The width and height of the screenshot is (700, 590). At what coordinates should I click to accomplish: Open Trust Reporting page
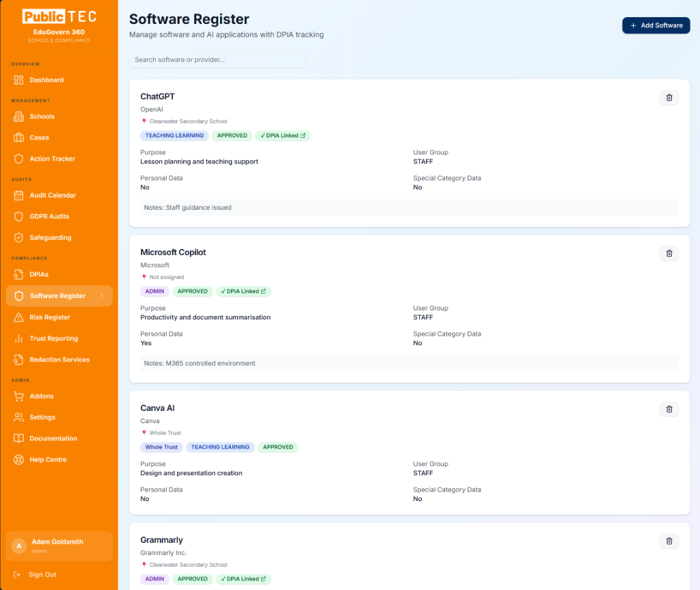point(59,338)
